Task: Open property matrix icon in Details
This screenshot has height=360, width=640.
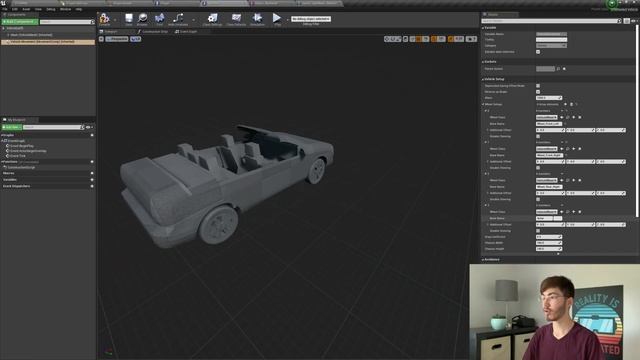Action: pos(627,21)
